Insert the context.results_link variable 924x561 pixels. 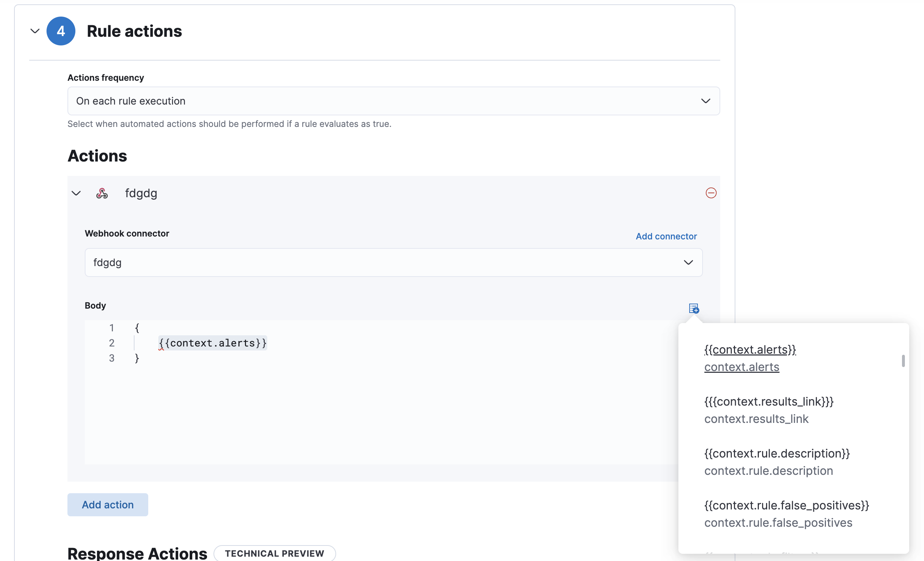[769, 410]
